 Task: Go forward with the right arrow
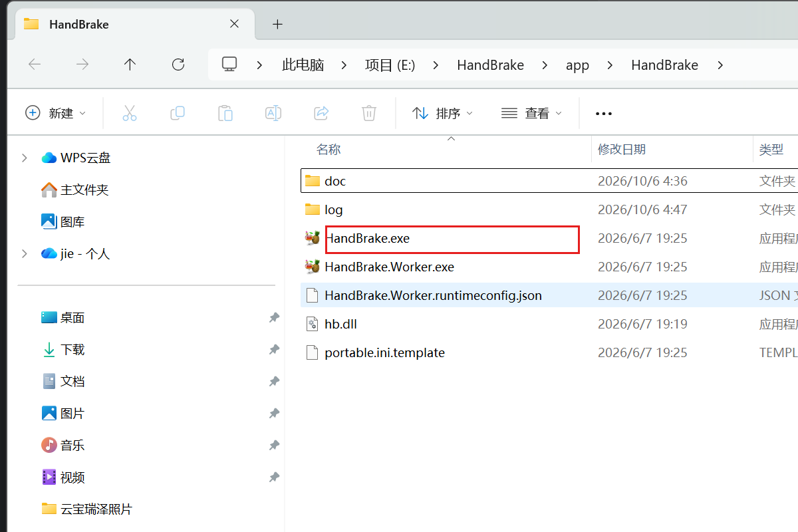coord(82,65)
